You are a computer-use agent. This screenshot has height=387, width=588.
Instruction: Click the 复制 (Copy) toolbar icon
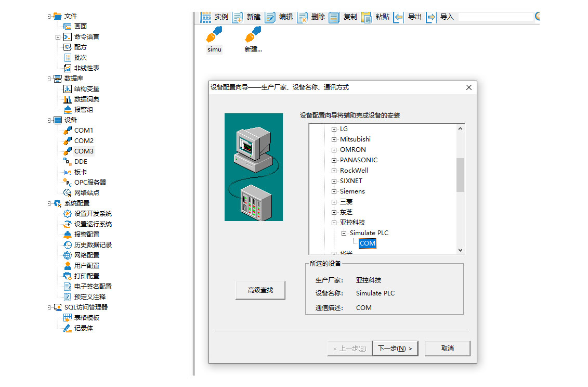click(x=334, y=17)
